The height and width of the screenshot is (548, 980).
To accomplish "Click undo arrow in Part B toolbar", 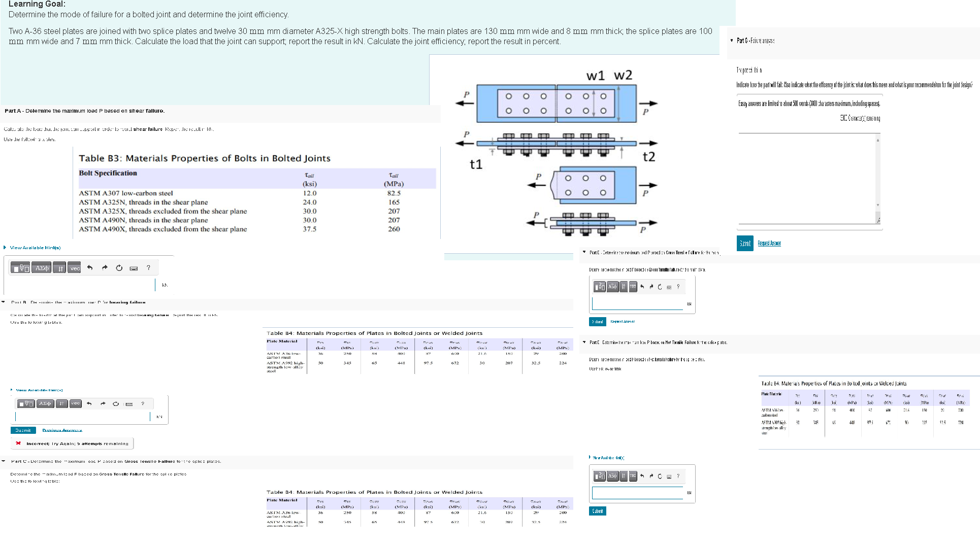I will point(89,404).
